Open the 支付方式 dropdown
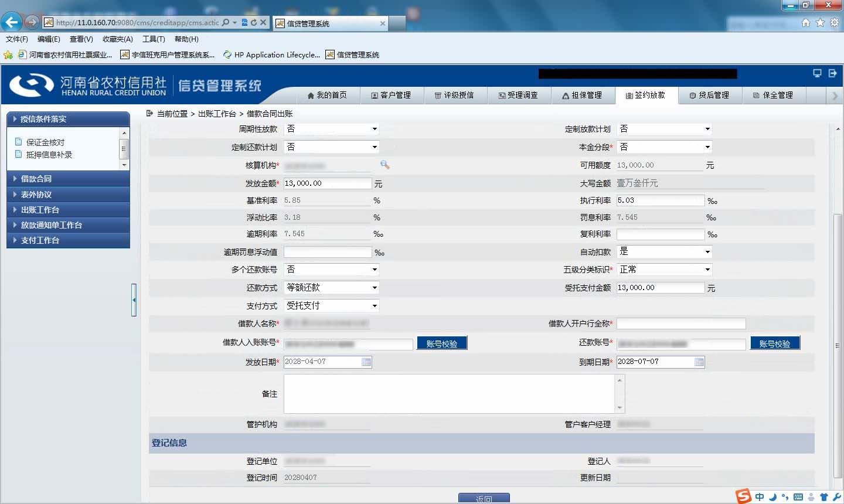This screenshot has height=504, width=844. [x=331, y=306]
